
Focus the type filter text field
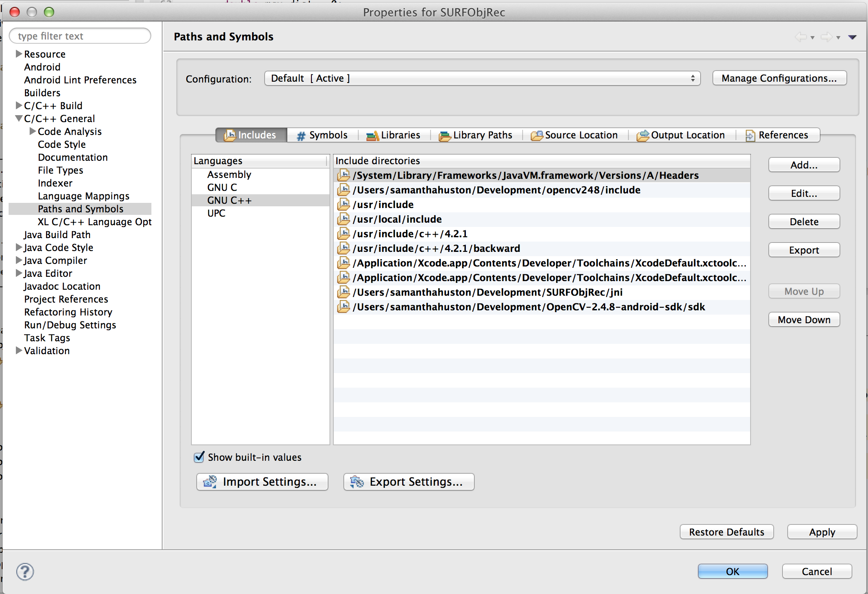point(80,36)
